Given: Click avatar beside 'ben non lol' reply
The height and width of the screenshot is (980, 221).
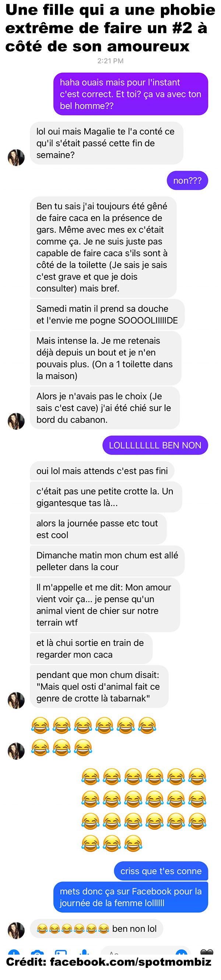Looking at the screenshot, I should 16,931.
